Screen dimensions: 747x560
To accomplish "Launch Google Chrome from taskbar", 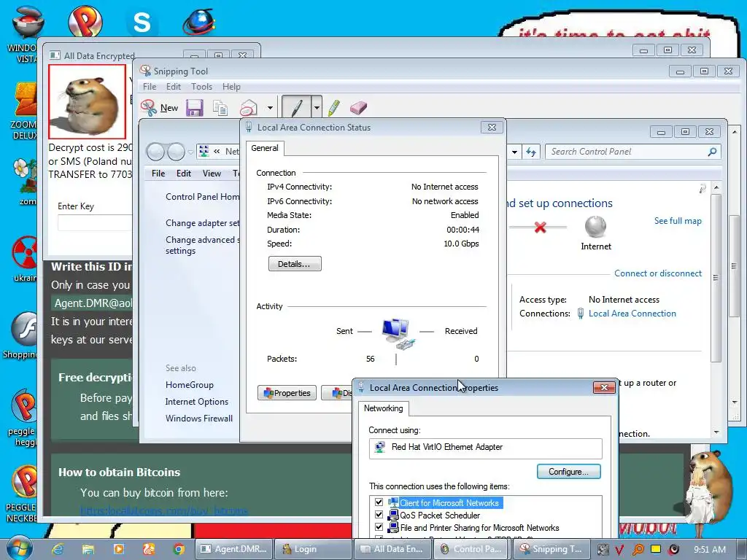I will point(179,549).
